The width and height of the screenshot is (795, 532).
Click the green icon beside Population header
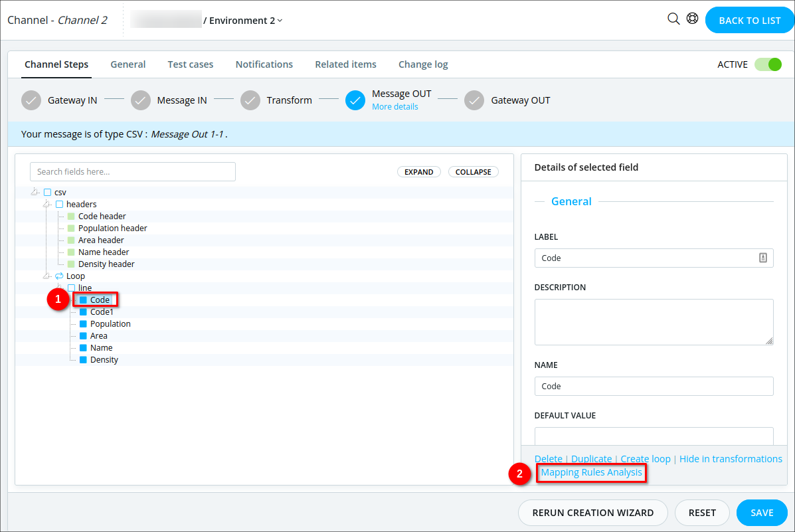(71, 228)
